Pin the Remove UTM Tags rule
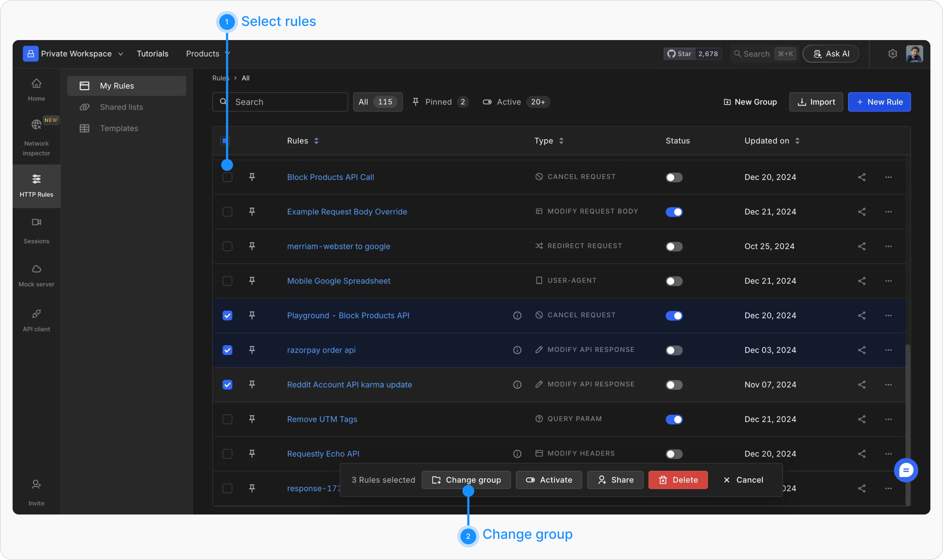This screenshot has height=560, width=943. click(x=252, y=419)
